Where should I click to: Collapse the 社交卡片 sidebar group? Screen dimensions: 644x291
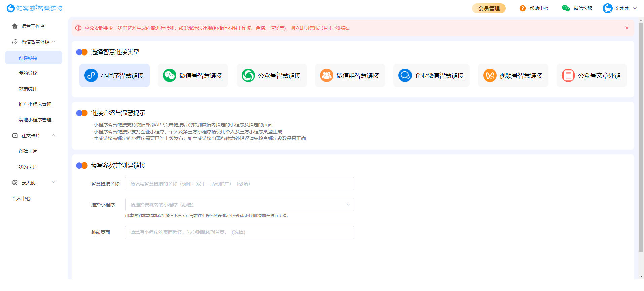point(53,136)
